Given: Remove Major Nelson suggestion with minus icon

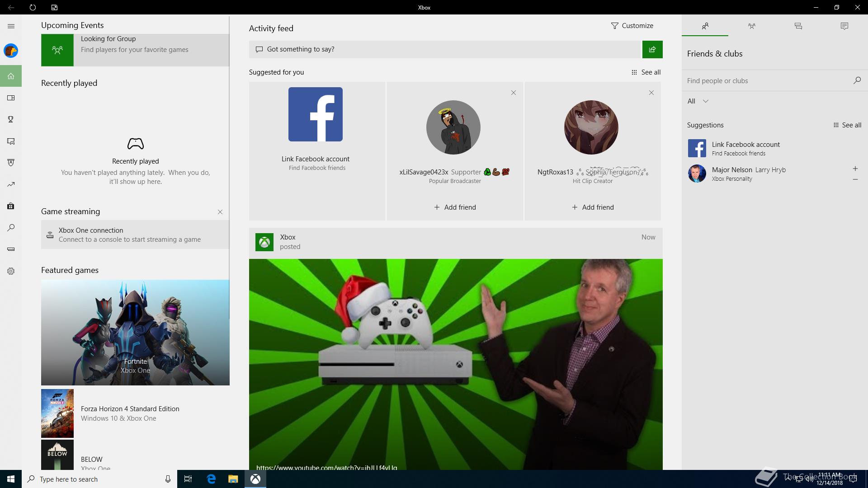Looking at the screenshot, I should coord(855,179).
